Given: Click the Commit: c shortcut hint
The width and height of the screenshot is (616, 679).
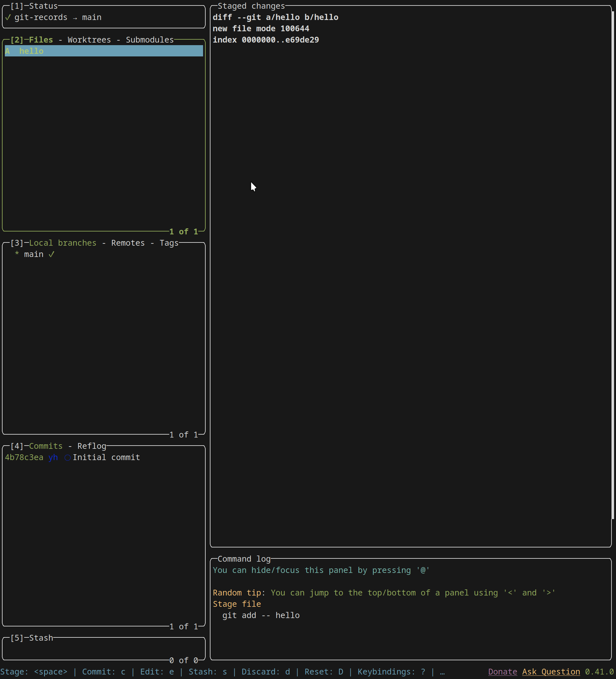Looking at the screenshot, I should click(x=103, y=672).
